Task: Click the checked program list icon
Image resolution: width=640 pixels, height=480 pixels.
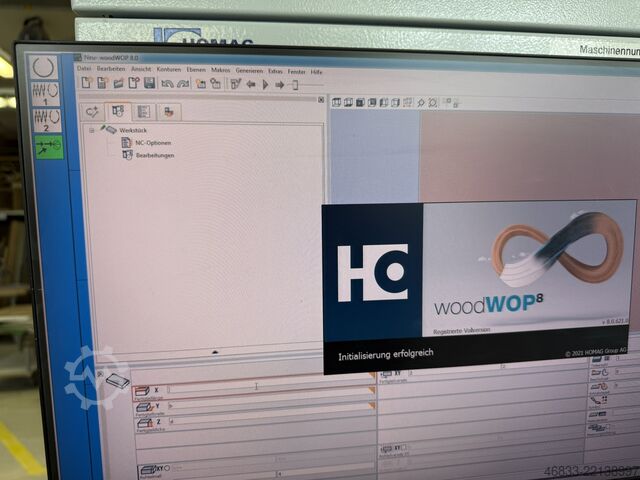Action: pyautogui.click(x=236, y=84)
